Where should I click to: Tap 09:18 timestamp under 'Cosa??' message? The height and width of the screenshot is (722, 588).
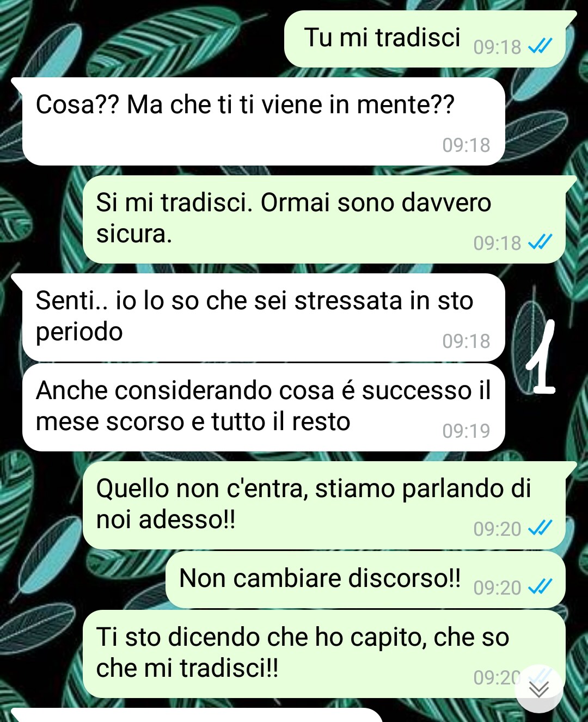466,145
